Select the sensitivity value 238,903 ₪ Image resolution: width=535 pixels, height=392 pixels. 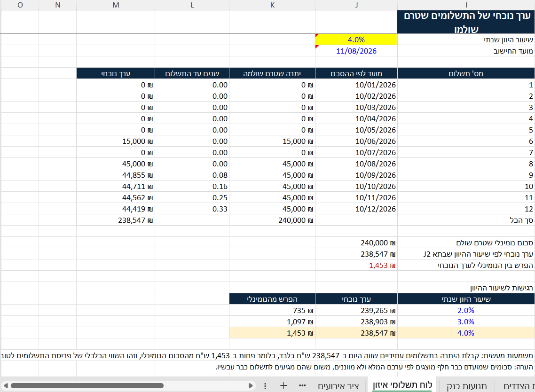click(356, 321)
